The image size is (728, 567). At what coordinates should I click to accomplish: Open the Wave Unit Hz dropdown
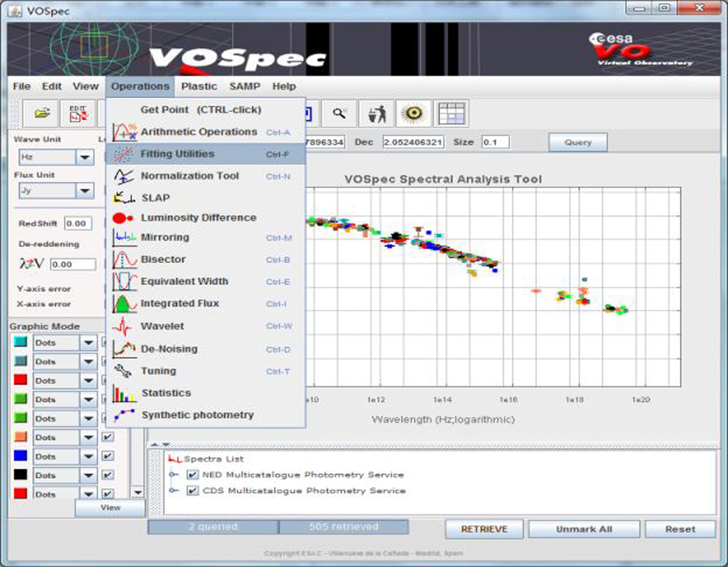coord(85,157)
